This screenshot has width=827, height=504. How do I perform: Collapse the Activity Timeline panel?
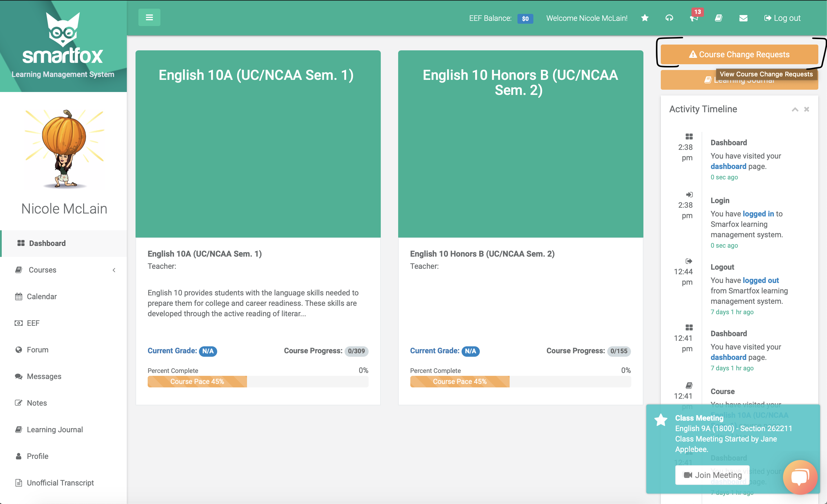click(x=795, y=109)
